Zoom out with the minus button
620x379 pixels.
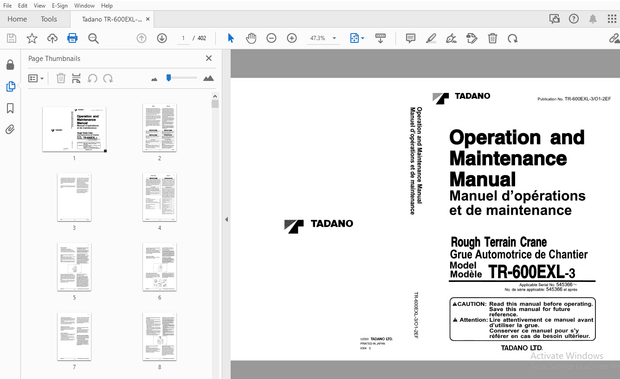(x=271, y=38)
